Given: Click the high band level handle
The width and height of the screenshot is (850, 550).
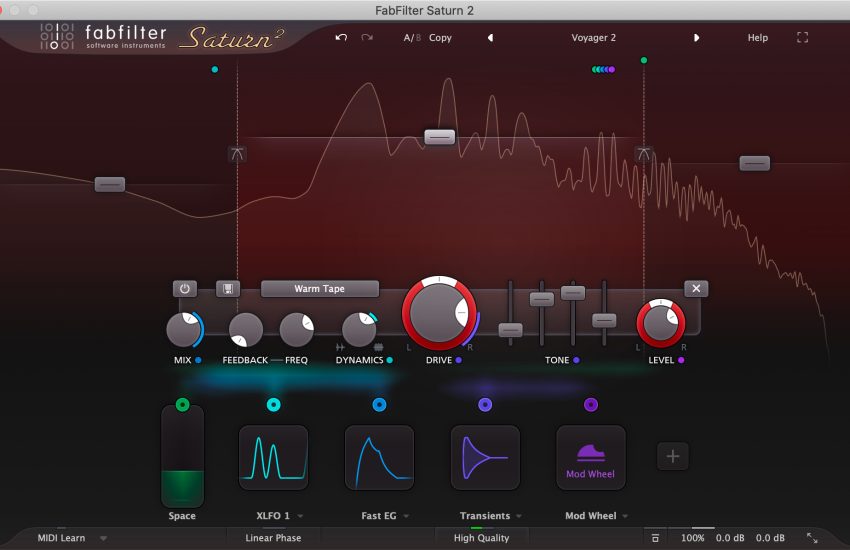Looking at the screenshot, I should pos(755,163).
